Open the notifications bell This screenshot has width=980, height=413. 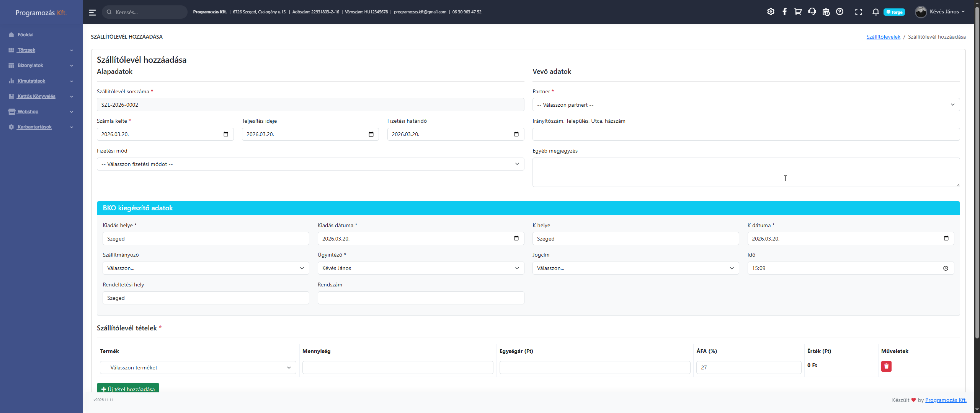pos(875,12)
